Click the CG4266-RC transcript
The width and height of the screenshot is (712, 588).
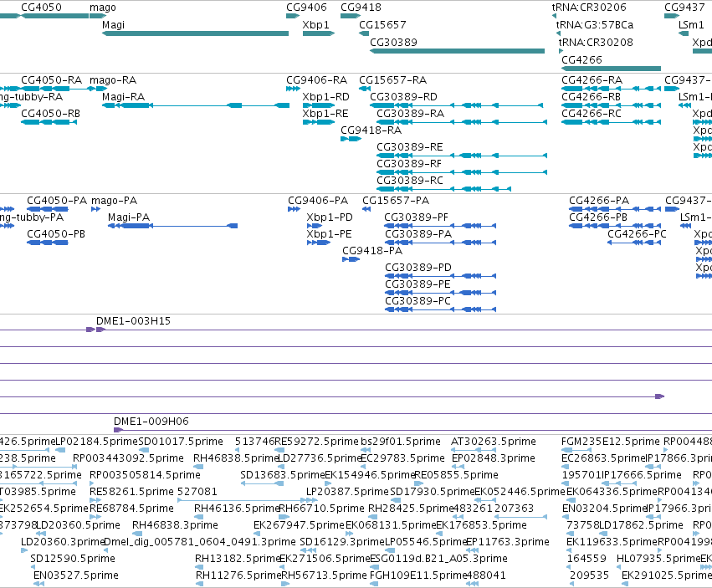point(612,122)
